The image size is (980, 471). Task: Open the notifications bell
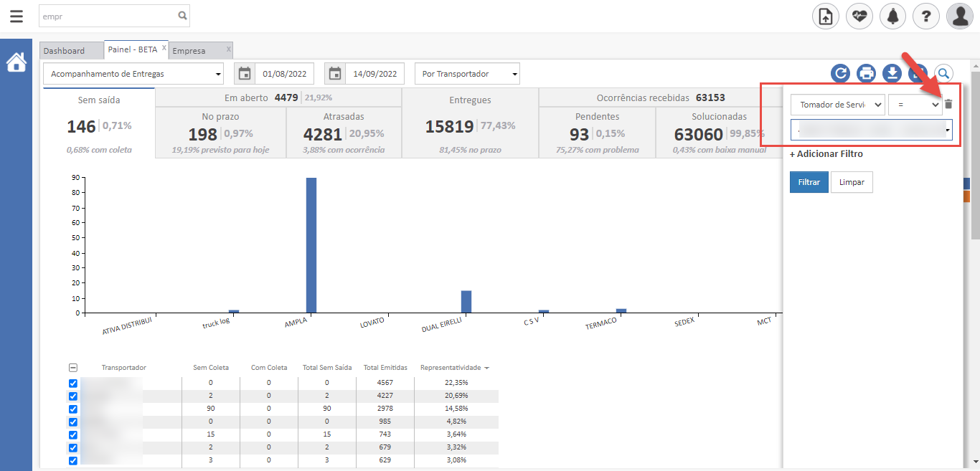[x=892, y=16]
